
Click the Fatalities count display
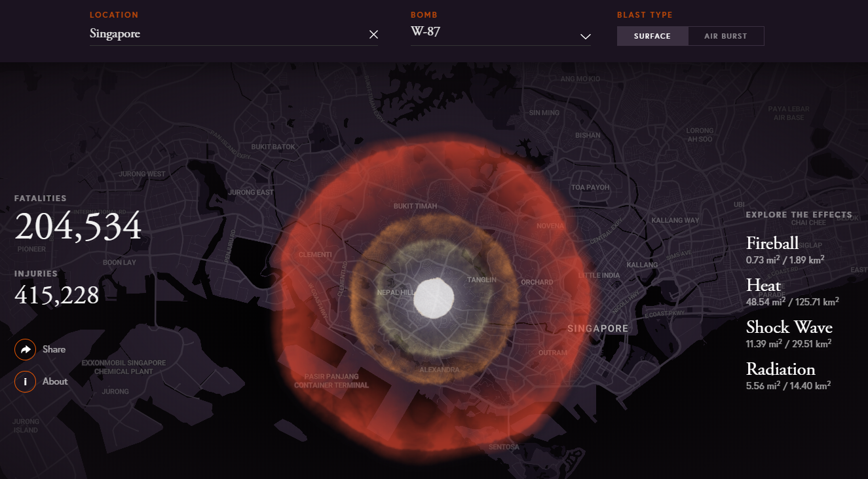pos(77,226)
